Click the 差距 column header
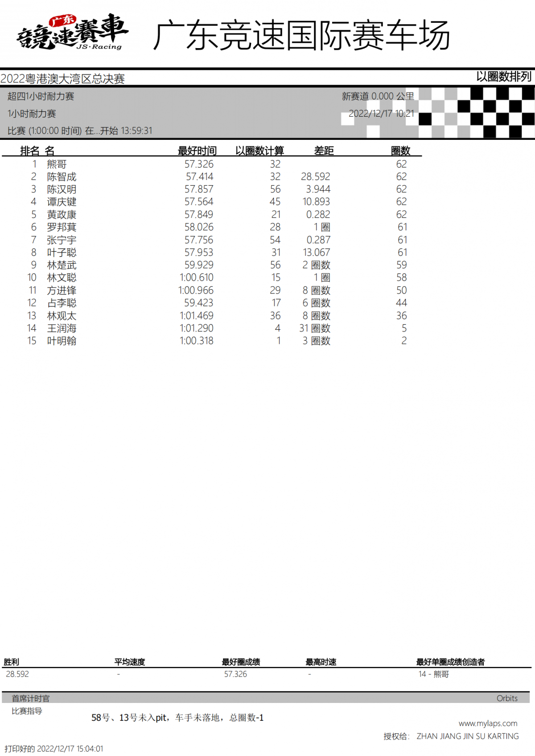 tap(324, 151)
